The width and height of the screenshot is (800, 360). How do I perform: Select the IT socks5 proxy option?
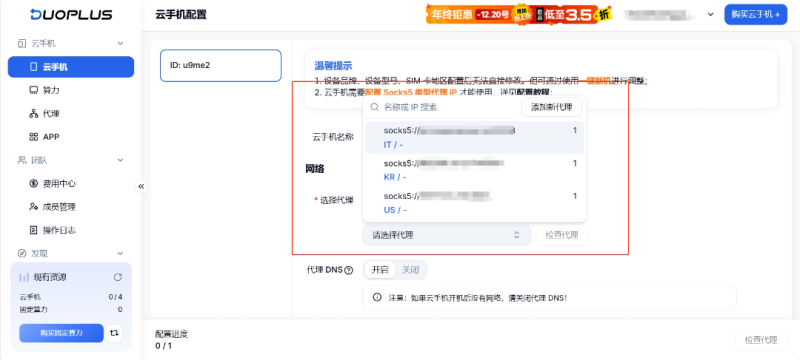point(474,138)
